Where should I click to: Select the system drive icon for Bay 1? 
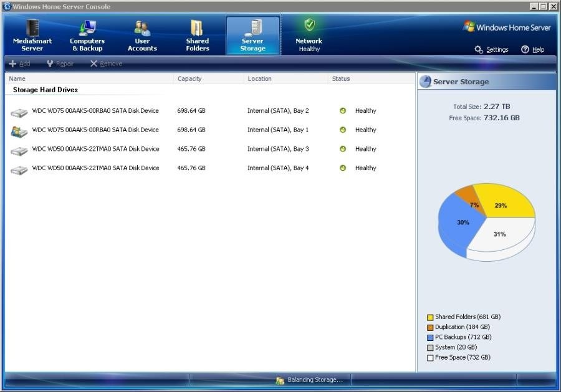(x=19, y=132)
